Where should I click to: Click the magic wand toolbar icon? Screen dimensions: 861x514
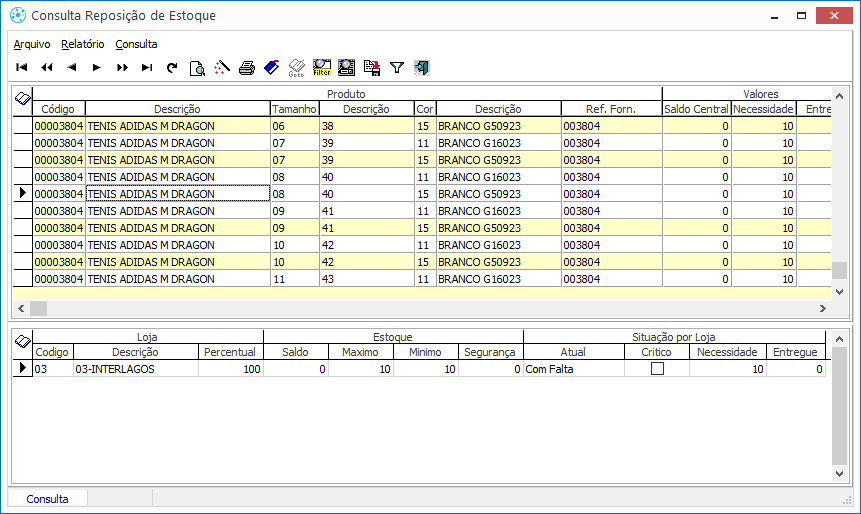coord(222,68)
